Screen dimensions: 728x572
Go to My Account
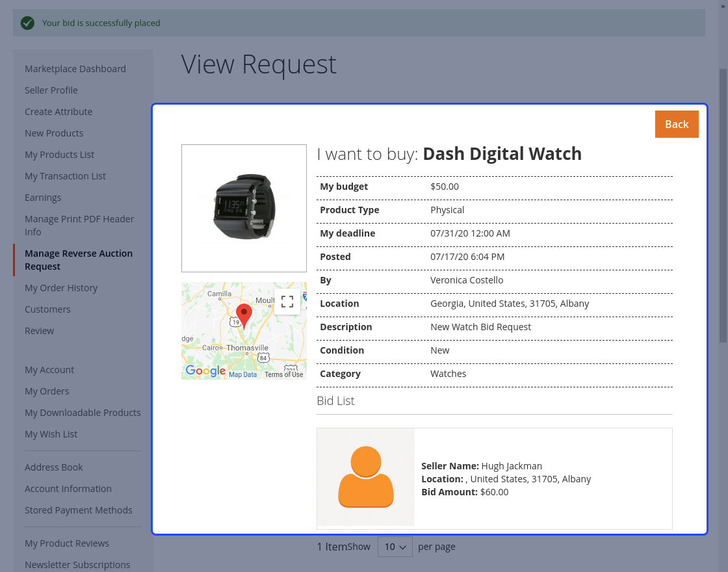49,370
